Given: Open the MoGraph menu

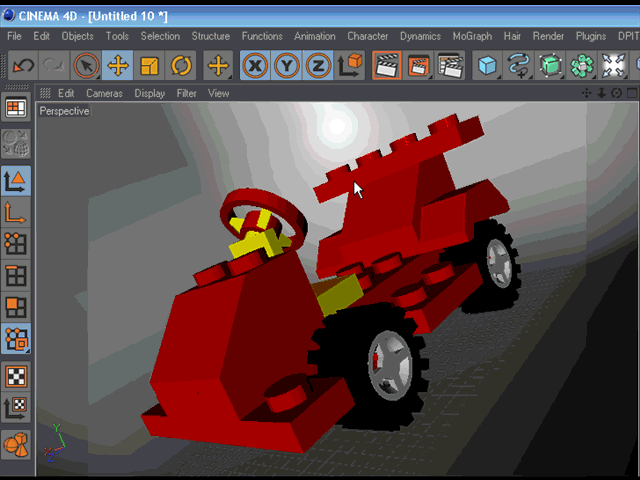Looking at the screenshot, I should click(x=472, y=36).
